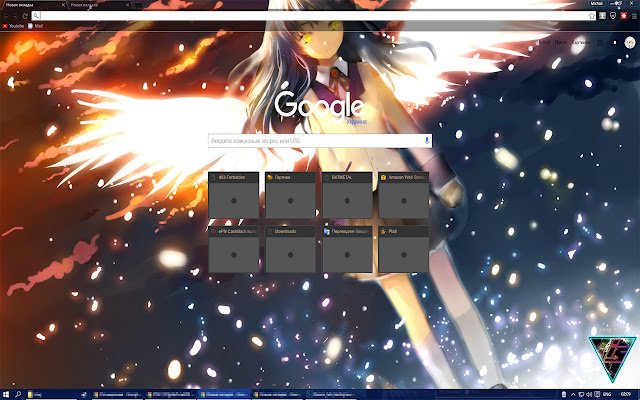
Task: Open the Amazon Web Services tile
Action: tap(404, 195)
